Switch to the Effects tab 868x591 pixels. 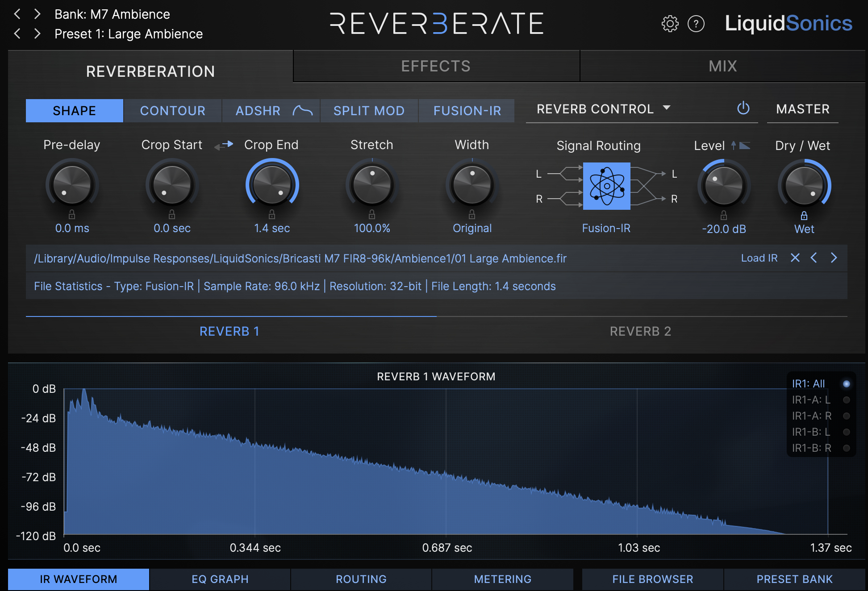[x=435, y=66]
